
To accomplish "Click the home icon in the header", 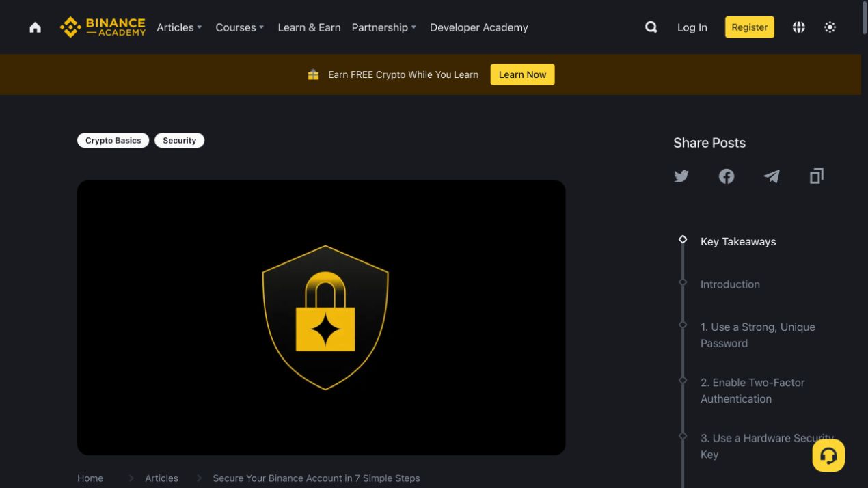I will [x=35, y=27].
